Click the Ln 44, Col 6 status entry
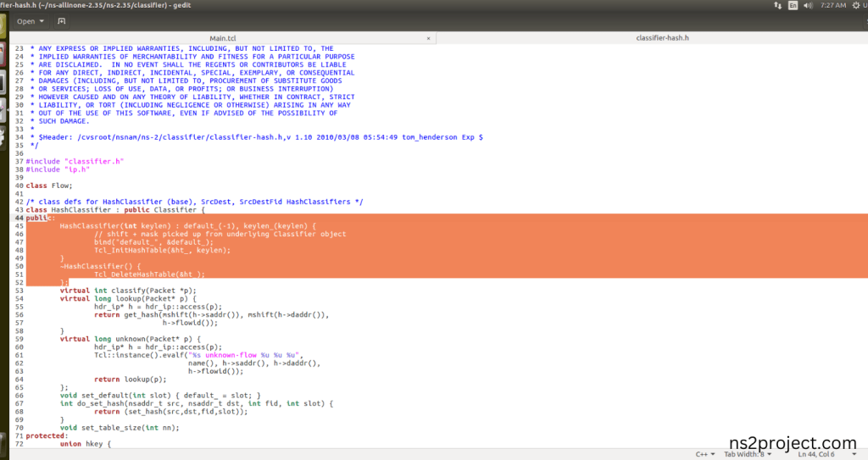 click(816, 454)
